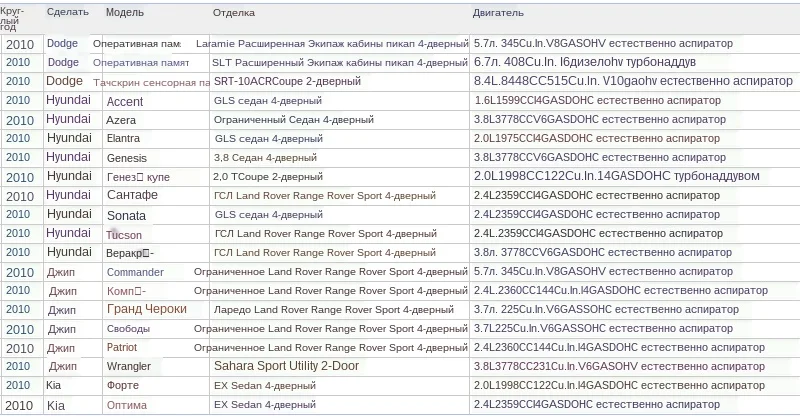800x418 pixels.
Task: Select the "Сантафе" model cell
Action: click(x=132, y=195)
